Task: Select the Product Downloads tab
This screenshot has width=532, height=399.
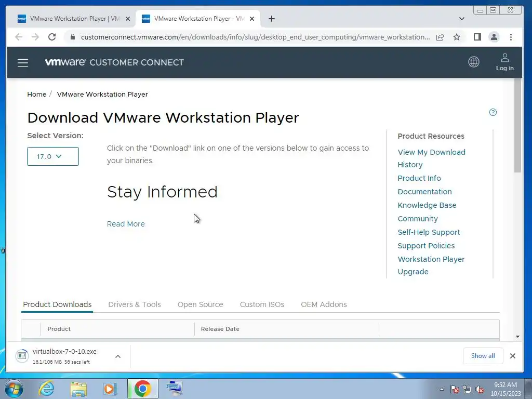Action: click(57, 304)
